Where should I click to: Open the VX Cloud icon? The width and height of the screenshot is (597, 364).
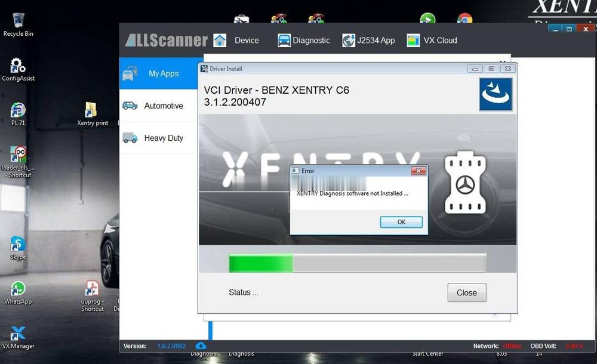click(x=413, y=41)
